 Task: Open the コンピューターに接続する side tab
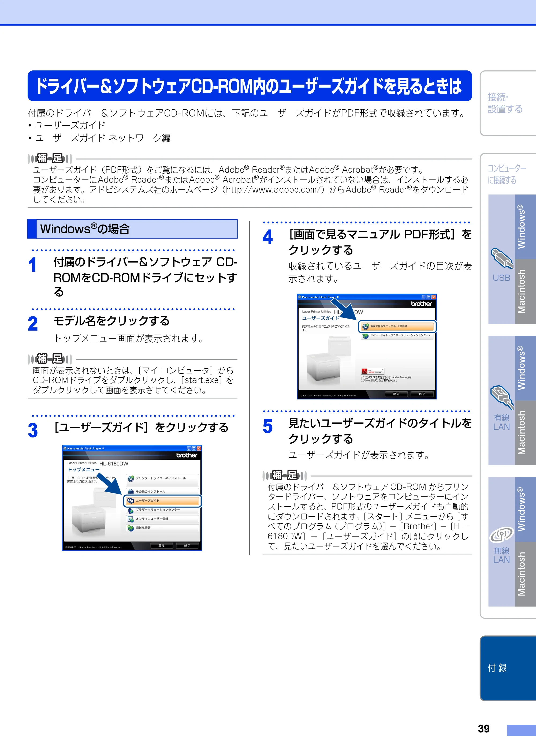[507, 174]
